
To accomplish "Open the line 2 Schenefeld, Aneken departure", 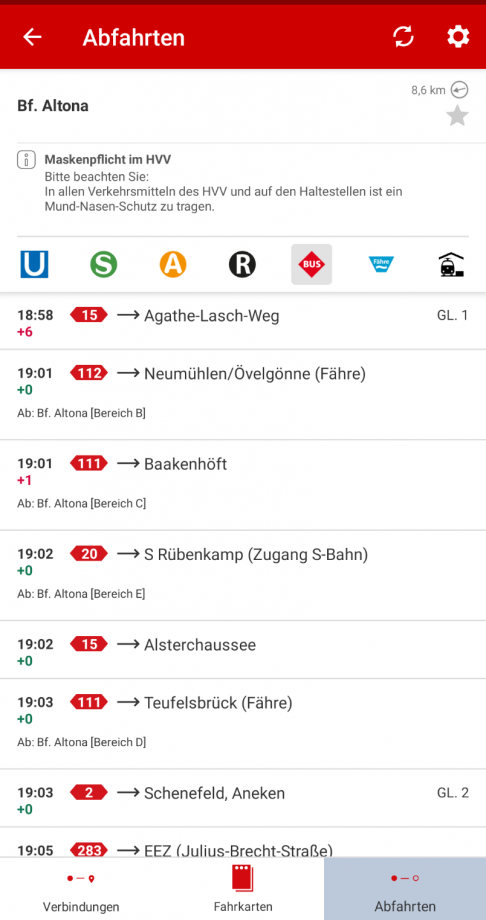I will pos(243,799).
